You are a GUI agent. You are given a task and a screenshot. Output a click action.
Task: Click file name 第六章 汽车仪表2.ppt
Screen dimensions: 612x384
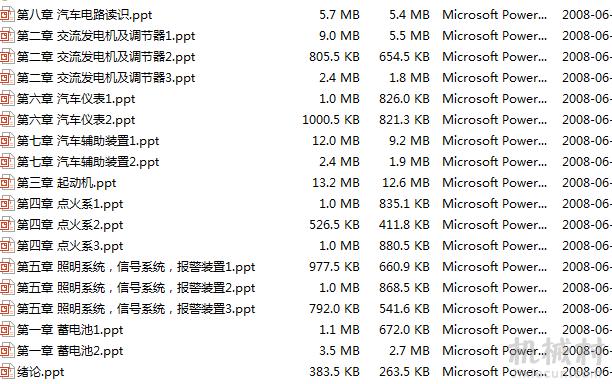(x=76, y=120)
